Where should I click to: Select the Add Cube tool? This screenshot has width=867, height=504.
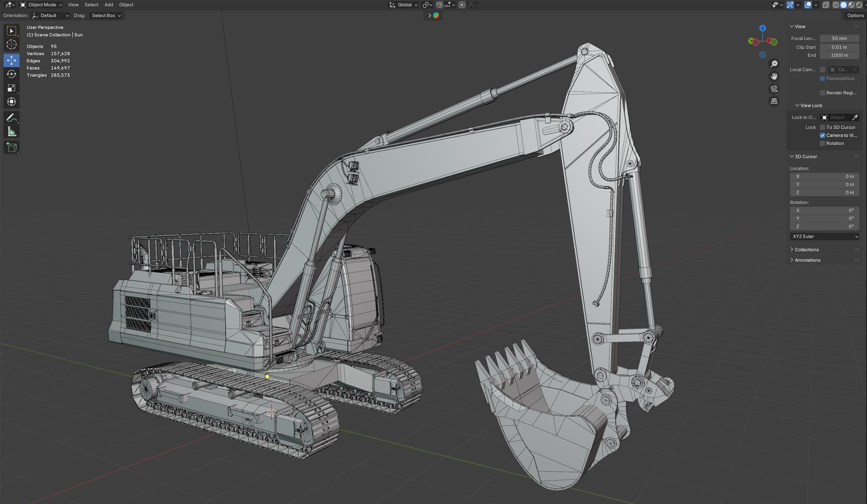[12, 147]
